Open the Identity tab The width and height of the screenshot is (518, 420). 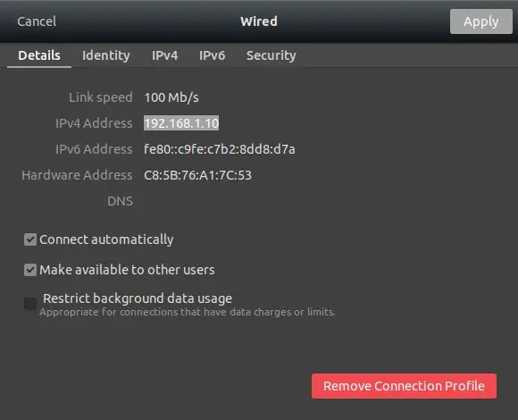(x=106, y=55)
